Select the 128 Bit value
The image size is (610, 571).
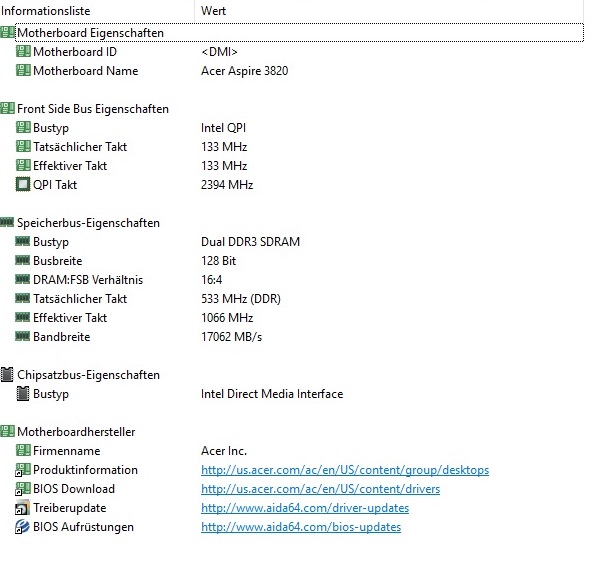tap(218, 261)
